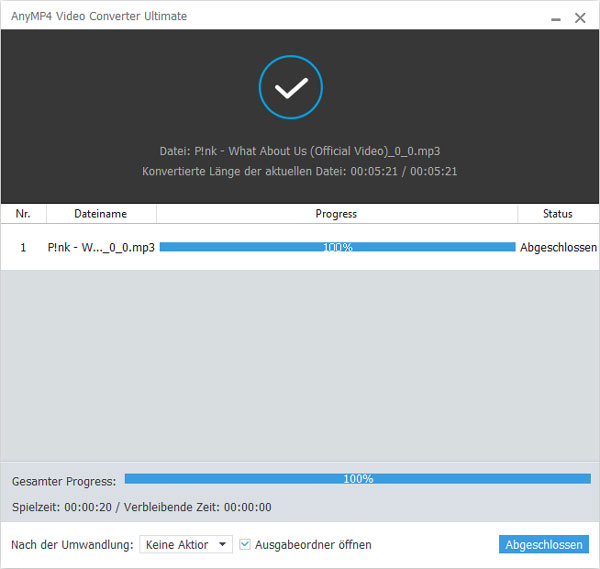Click the Konvertierte Länge der aktuellen Datei text
Image resolution: width=600 pixels, height=569 pixels.
[x=300, y=171]
